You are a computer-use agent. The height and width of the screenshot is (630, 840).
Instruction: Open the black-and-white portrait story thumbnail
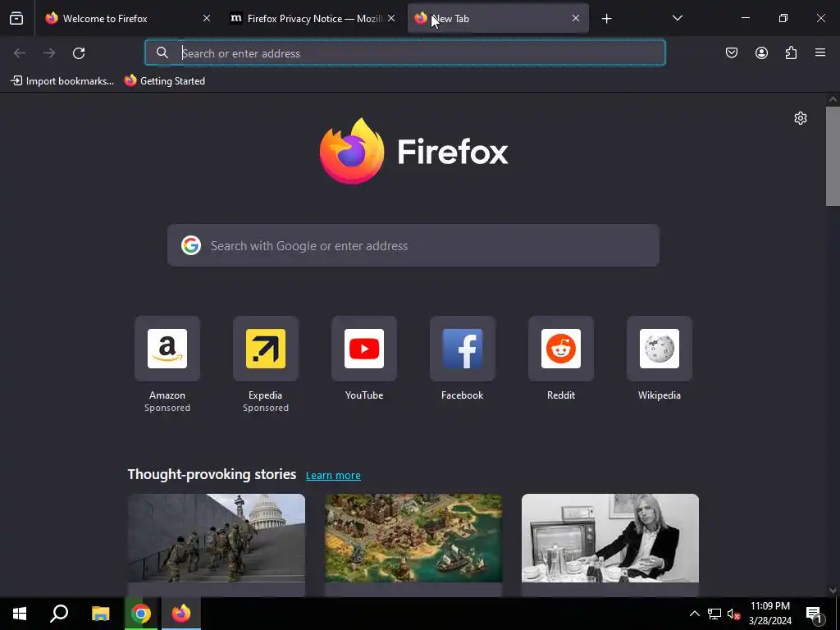tap(610, 538)
